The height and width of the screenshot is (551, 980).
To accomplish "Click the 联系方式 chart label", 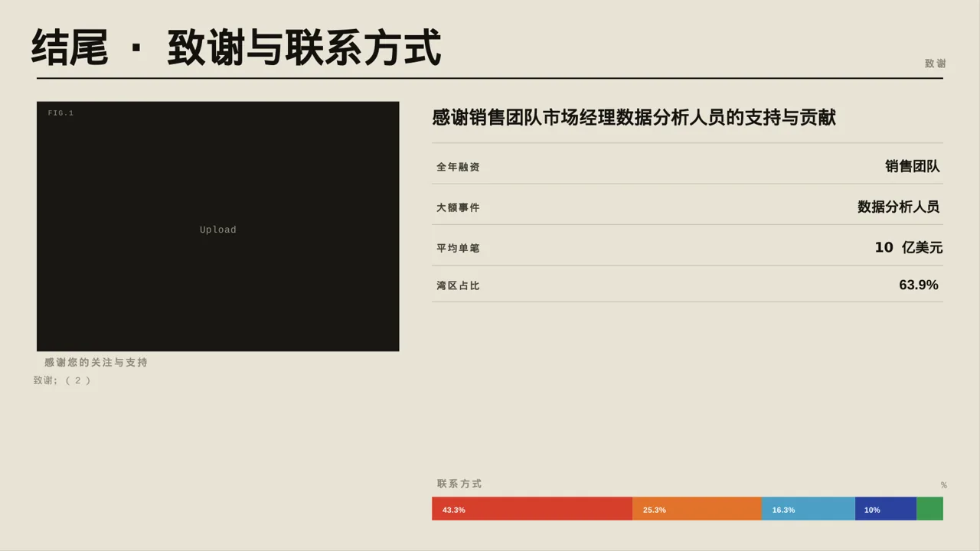I will click(459, 484).
